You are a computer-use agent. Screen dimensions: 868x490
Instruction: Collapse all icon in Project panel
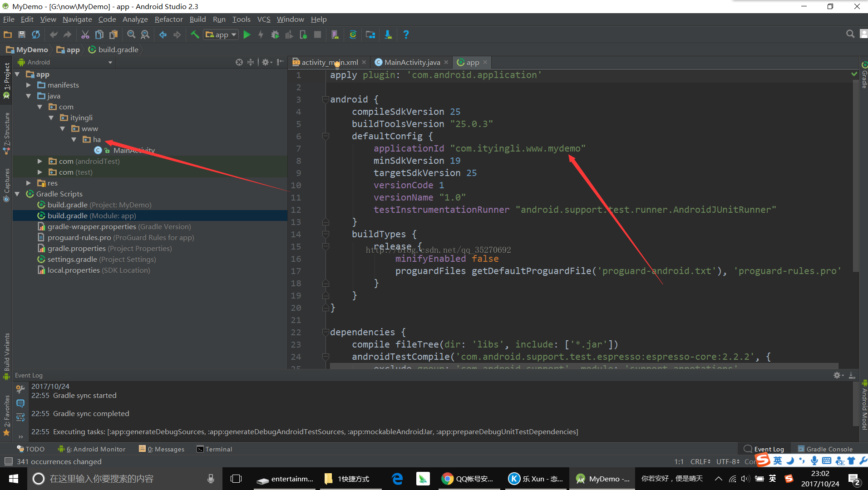251,62
